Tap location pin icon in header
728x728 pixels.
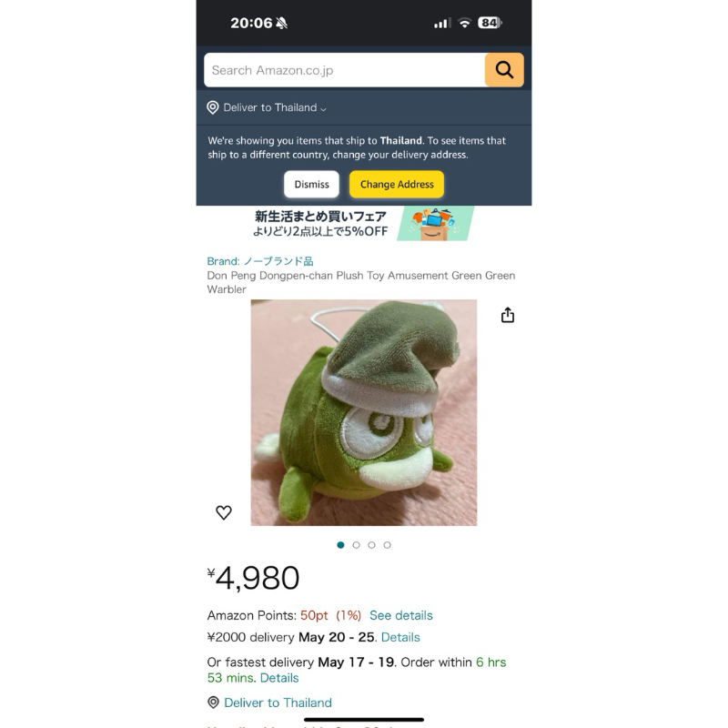click(x=213, y=107)
